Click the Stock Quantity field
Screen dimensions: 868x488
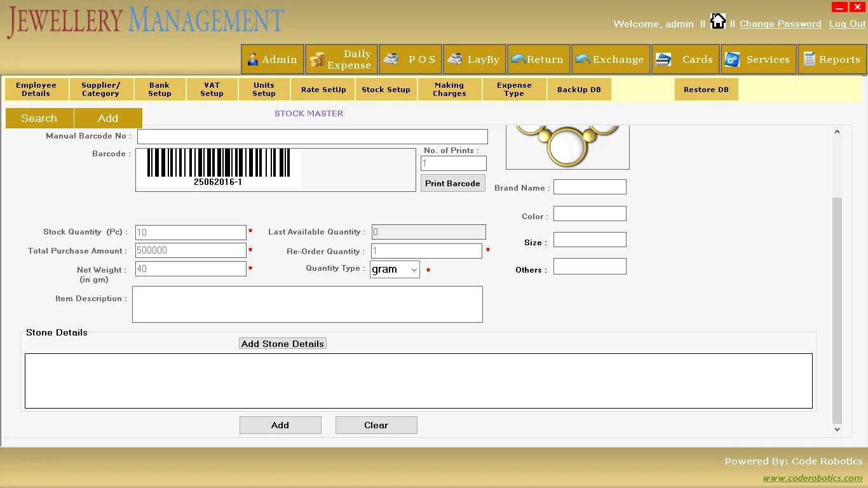click(191, 233)
